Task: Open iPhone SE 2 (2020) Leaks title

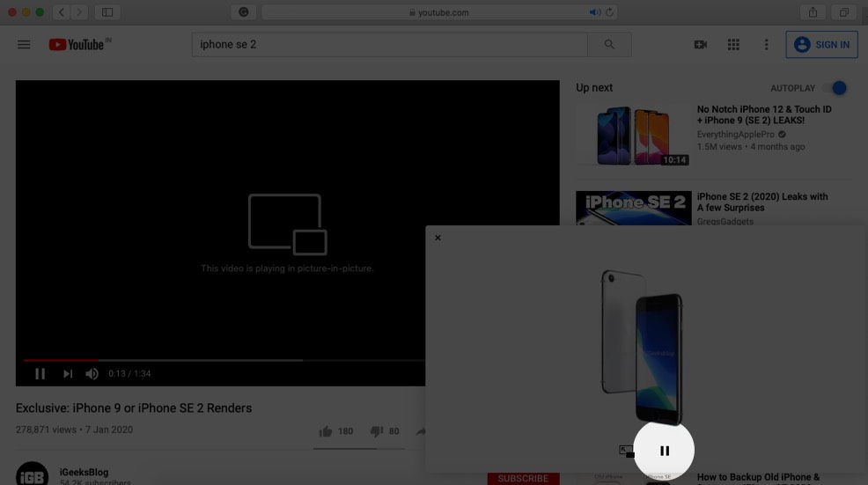Action: pyautogui.click(x=762, y=202)
